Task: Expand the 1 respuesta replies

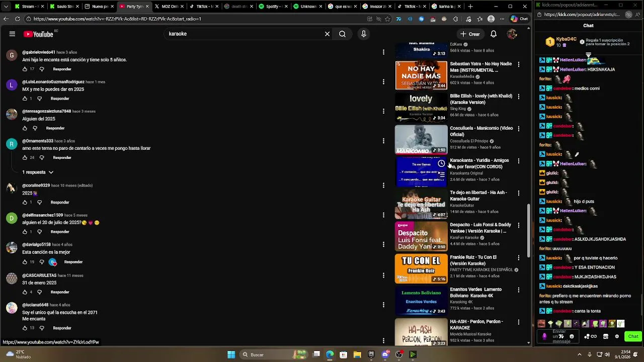Action: (x=38, y=172)
